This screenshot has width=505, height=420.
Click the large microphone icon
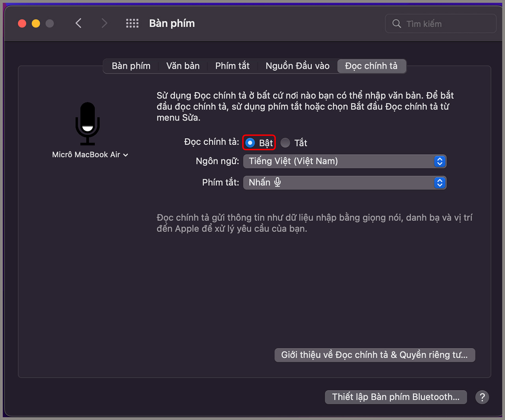point(88,124)
